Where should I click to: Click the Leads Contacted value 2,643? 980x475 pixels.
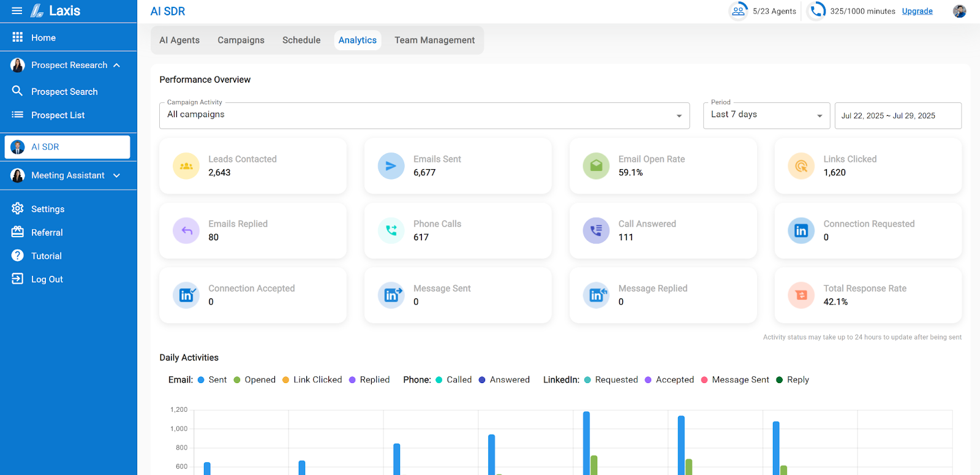pos(219,173)
